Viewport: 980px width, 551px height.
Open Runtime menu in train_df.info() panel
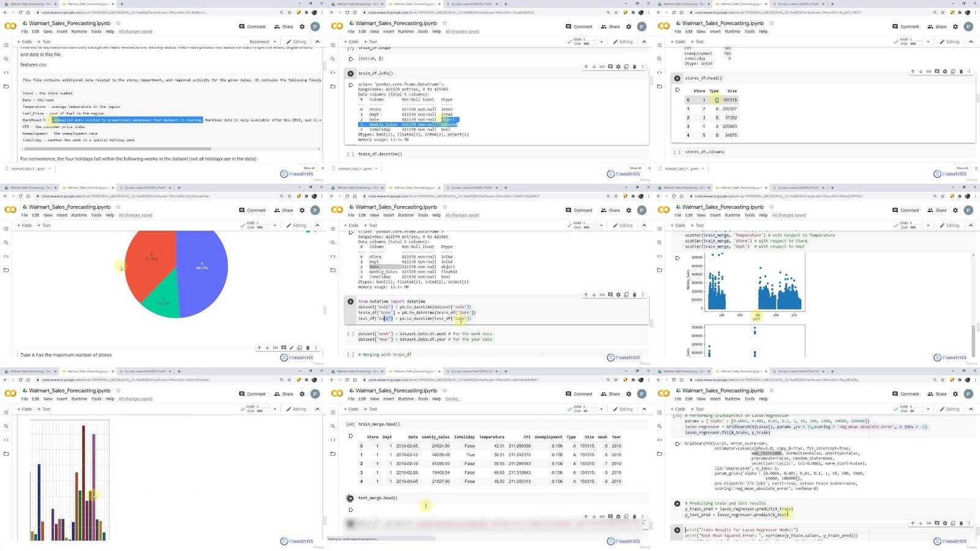click(405, 31)
